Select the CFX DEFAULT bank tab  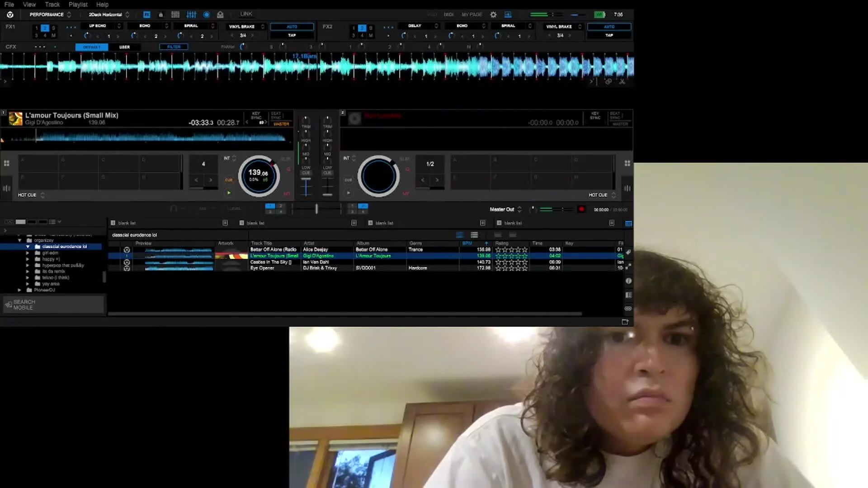[91, 47]
